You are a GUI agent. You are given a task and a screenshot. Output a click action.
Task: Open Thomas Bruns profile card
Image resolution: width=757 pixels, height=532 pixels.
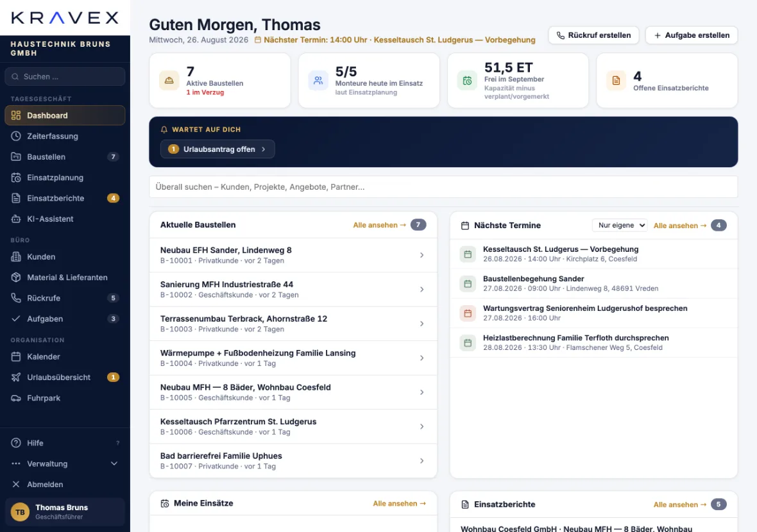(65, 511)
